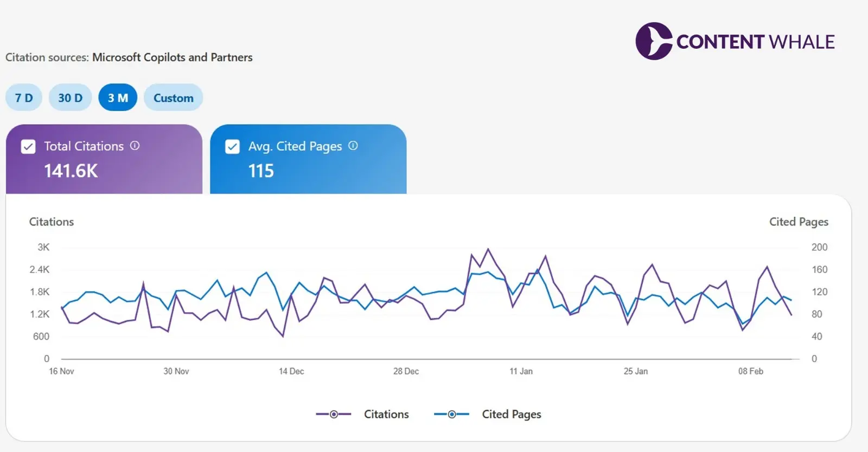The image size is (868, 452).
Task: Switch to the 7 D time range tab
Action: pyautogui.click(x=23, y=98)
